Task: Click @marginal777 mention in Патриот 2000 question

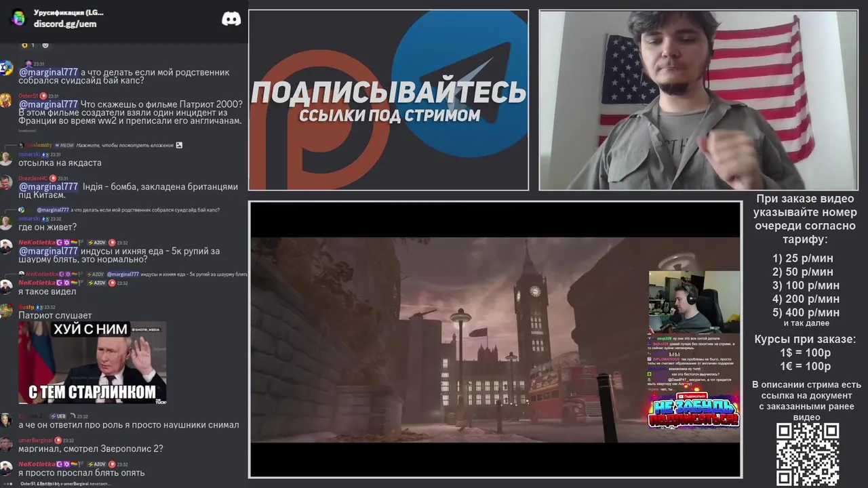Action: click(x=48, y=104)
